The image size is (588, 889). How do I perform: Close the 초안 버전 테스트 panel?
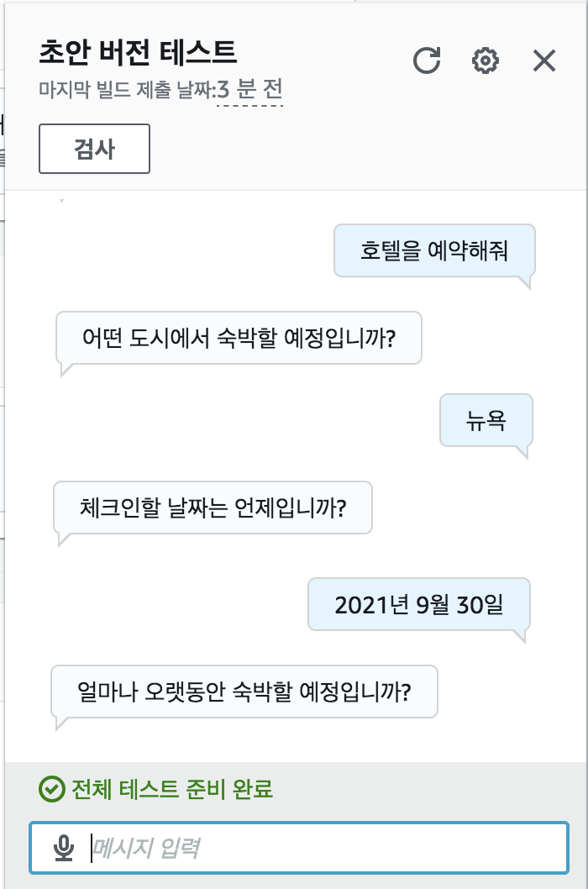pyautogui.click(x=544, y=60)
